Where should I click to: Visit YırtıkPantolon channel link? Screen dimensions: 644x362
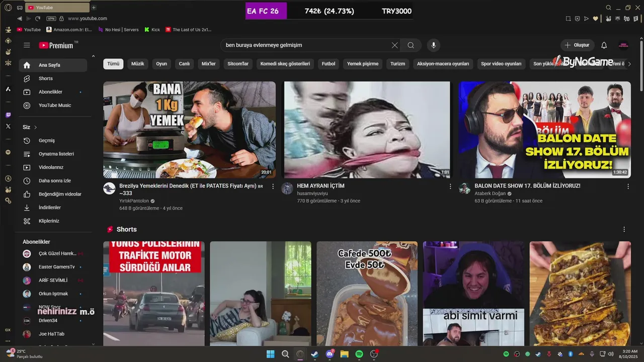134,201
